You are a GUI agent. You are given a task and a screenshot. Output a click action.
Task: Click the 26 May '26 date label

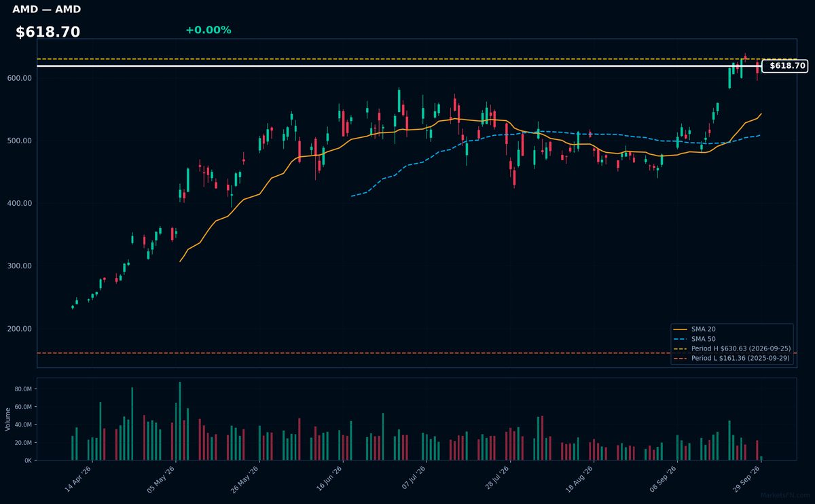[x=246, y=480]
